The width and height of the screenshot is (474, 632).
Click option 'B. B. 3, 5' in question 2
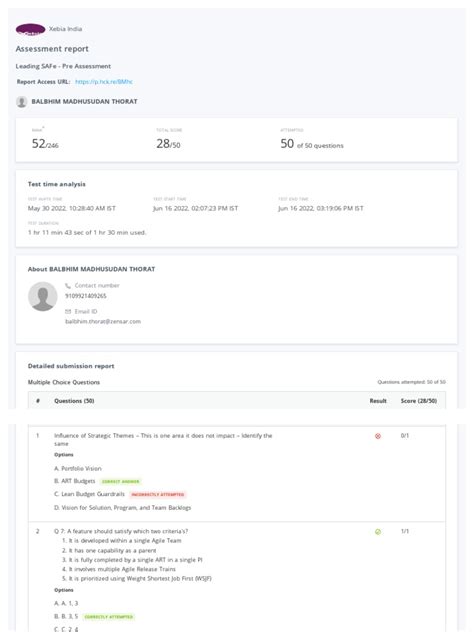pos(66,616)
